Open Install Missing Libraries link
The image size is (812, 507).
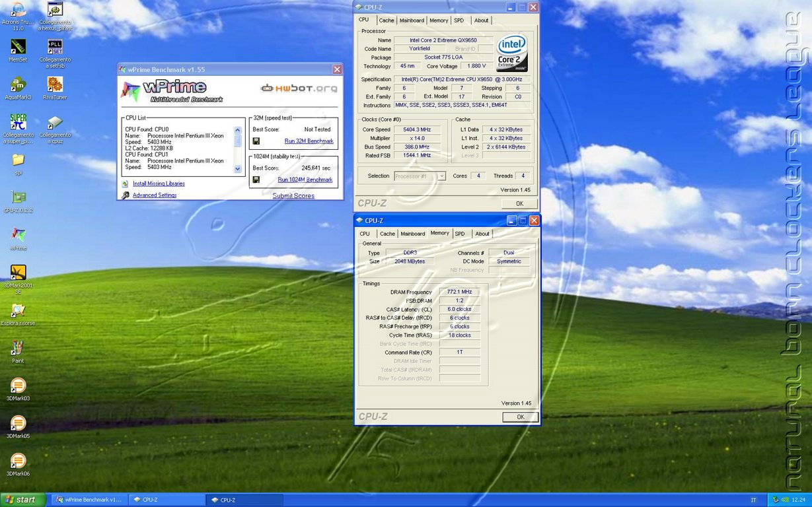[x=159, y=184]
